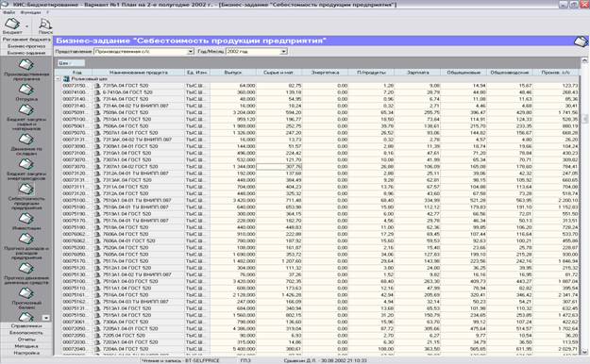Click the Выпуск value 5 400,000
This screenshot has height=364, width=590.
(x=244, y=349)
